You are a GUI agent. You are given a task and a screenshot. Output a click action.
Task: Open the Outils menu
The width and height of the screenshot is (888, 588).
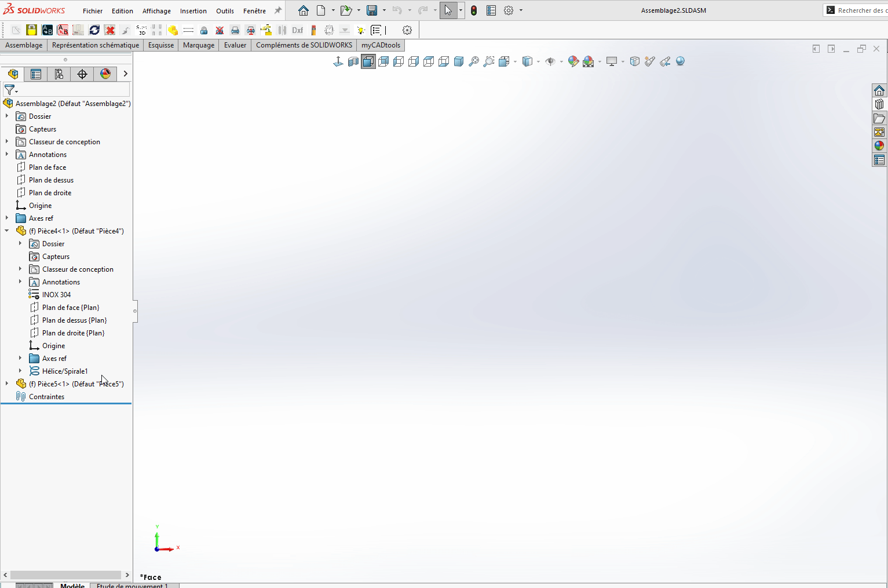[x=225, y=11]
